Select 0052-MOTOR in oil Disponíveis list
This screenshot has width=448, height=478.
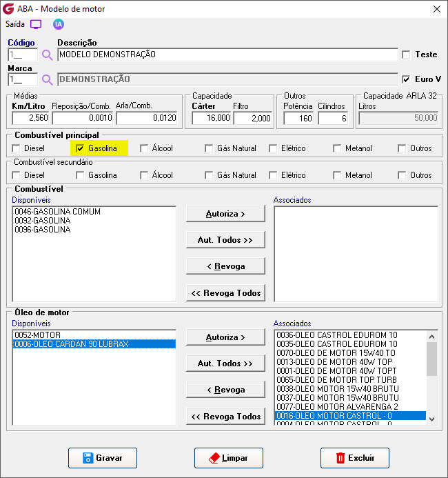(x=94, y=335)
